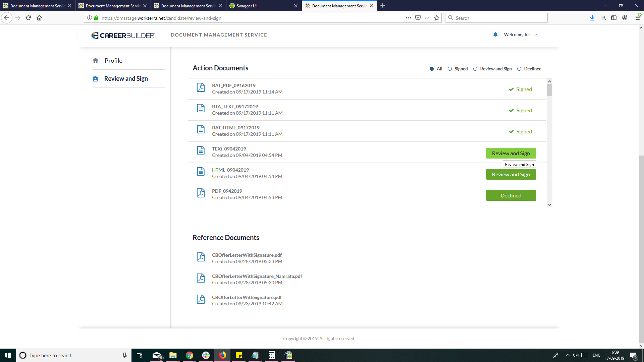Open the BAT_PDF_09162019 document name
The image size is (644, 362).
(x=233, y=85)
